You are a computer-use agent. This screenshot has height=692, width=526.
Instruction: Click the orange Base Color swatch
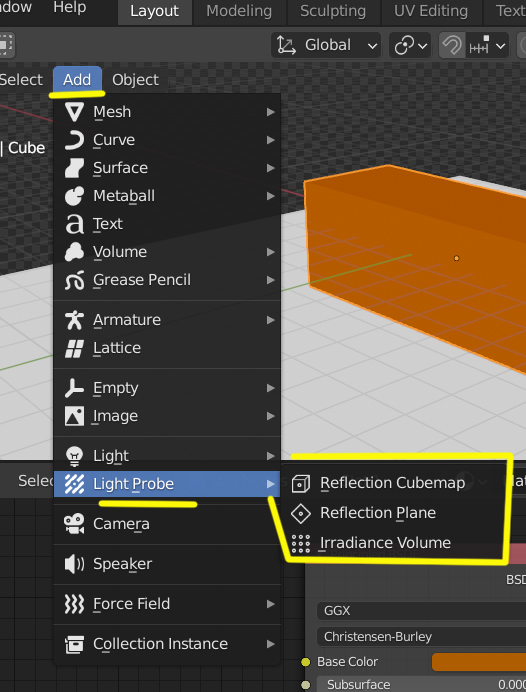pos(479,662)
